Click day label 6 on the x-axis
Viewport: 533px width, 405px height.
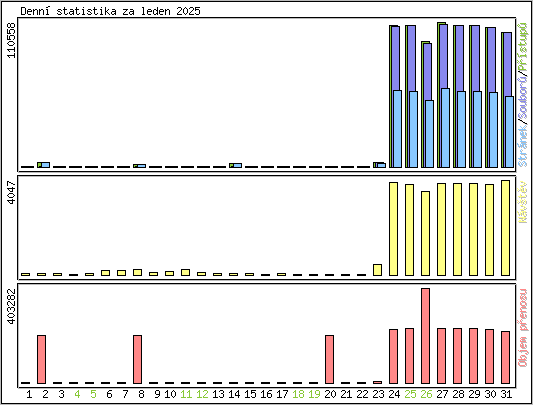click(x=109, y=394)
